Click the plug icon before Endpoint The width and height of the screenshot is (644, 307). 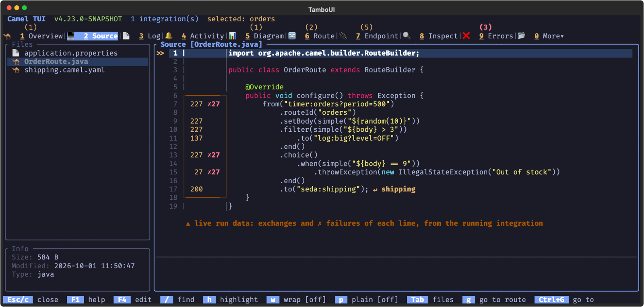343,36
